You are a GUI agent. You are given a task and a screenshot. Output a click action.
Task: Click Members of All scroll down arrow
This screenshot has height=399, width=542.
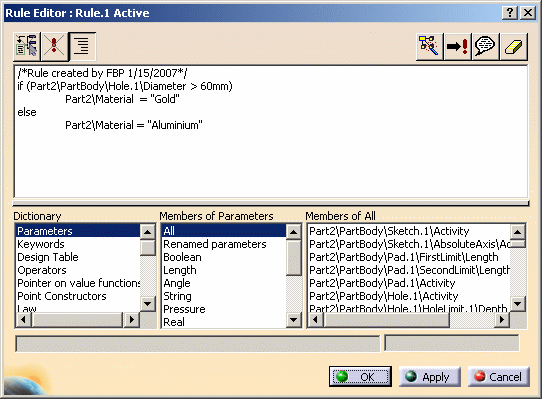coord(518,304)
